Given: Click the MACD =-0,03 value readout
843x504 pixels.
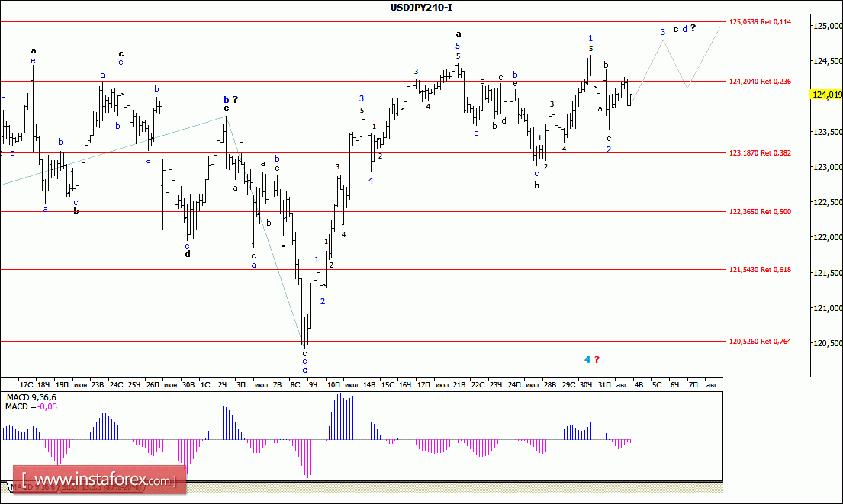Looking at the screenshot, I should [31, 406].
